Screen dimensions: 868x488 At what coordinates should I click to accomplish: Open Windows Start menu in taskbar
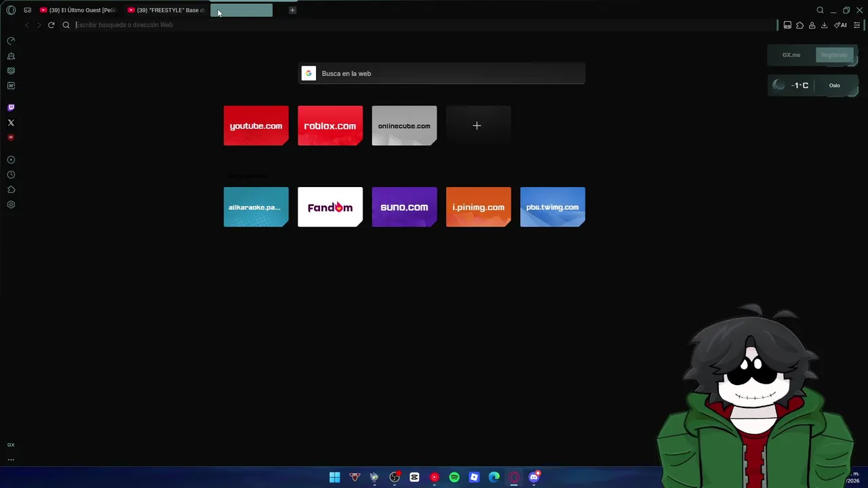[334, 477]
